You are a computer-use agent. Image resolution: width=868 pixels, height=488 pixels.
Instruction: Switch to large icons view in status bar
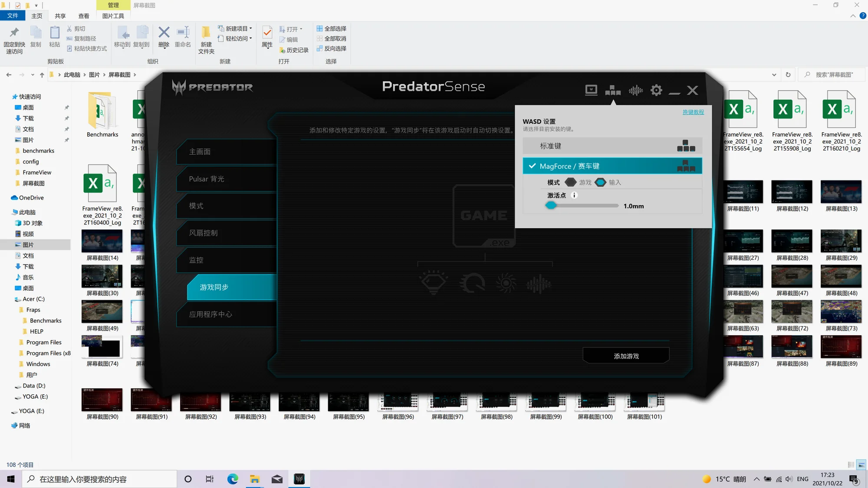tap(861, 465)
